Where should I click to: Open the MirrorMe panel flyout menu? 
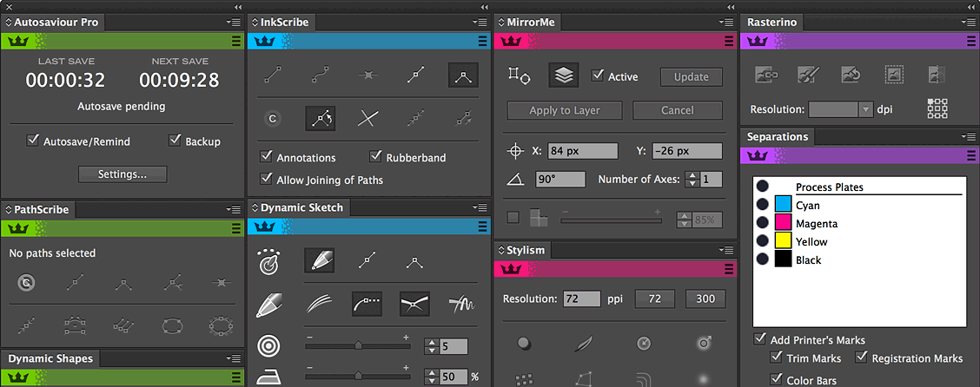(725, 23)
